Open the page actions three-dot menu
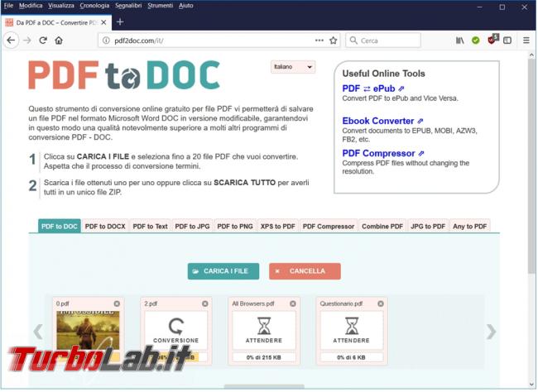Image resolution: width=538 pixels, height=392 pixels. 319,41
